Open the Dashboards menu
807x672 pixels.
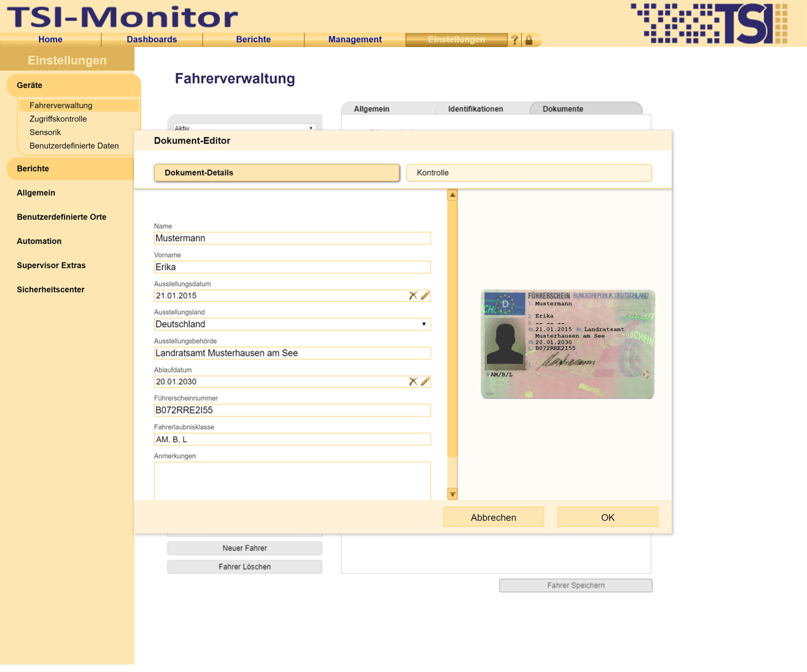[152, 40]
